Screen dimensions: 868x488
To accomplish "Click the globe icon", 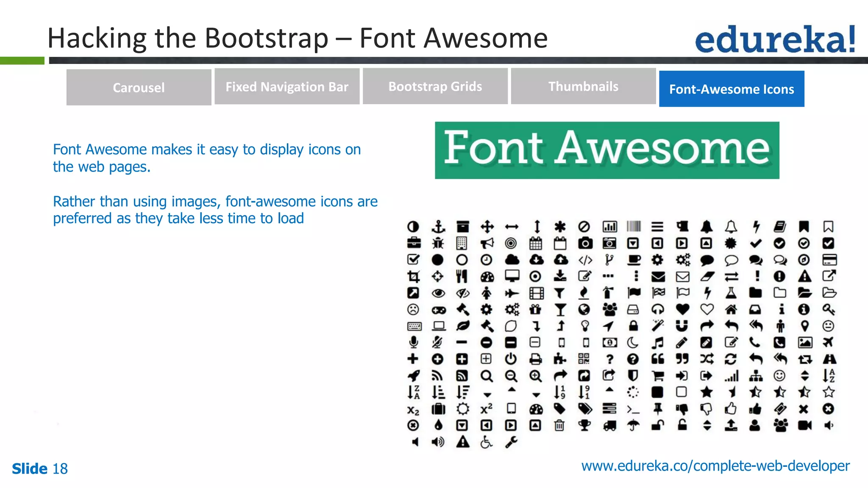I will coord(584,309).
